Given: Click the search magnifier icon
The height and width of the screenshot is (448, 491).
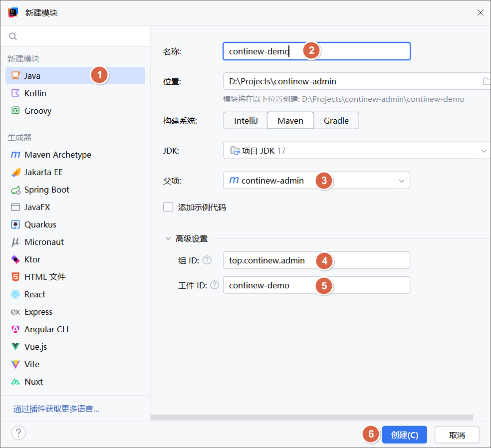Looking at the screenshot, I should 13,36.
